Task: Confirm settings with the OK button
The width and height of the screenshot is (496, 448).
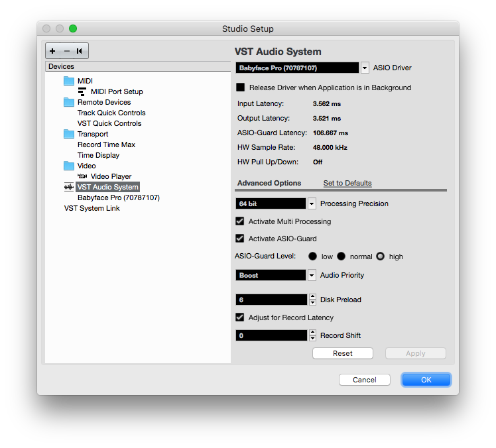Action: point(426,380)
